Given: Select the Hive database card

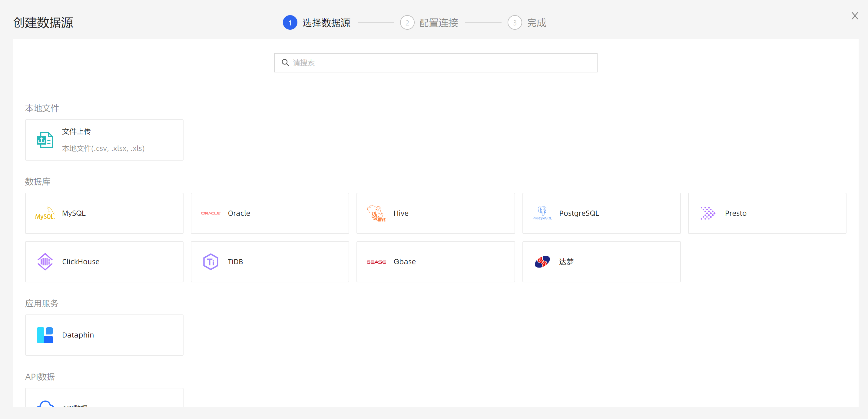Looking at the screenshot, I should click(436, 213).
